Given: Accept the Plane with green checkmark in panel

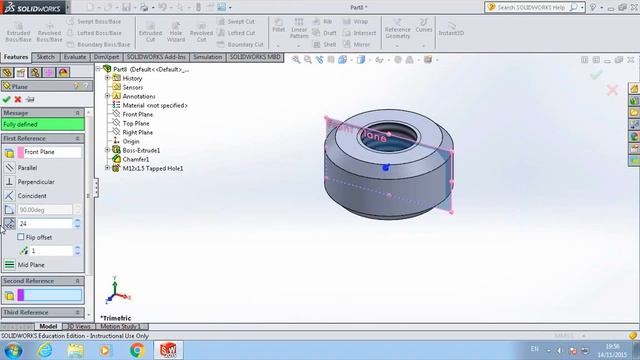Looking at the screenshot, I should [6, 99].
